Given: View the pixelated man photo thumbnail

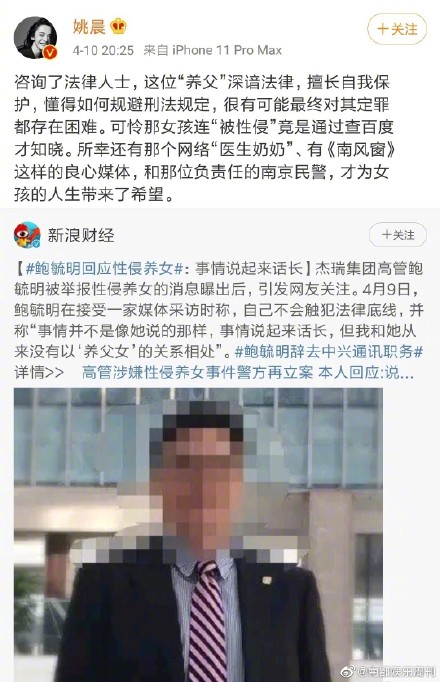Looking at the screenshot, I should click(198, 535).
